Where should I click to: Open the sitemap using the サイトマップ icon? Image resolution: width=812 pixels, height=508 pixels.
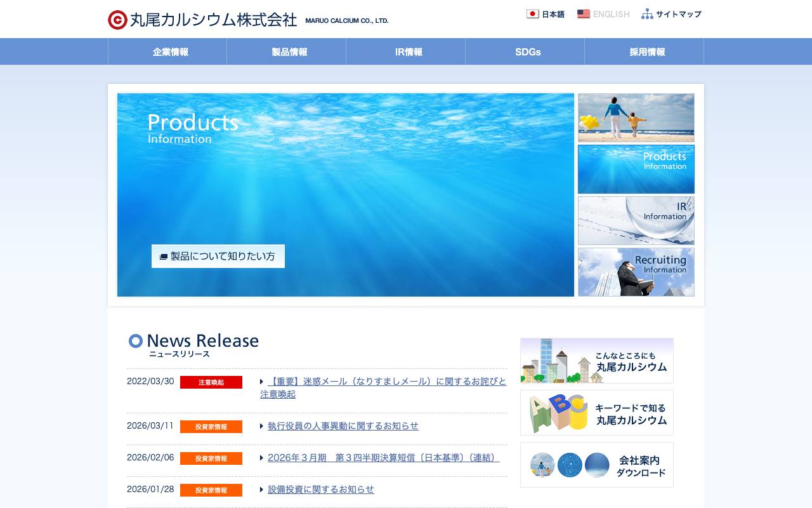[647, 13]
